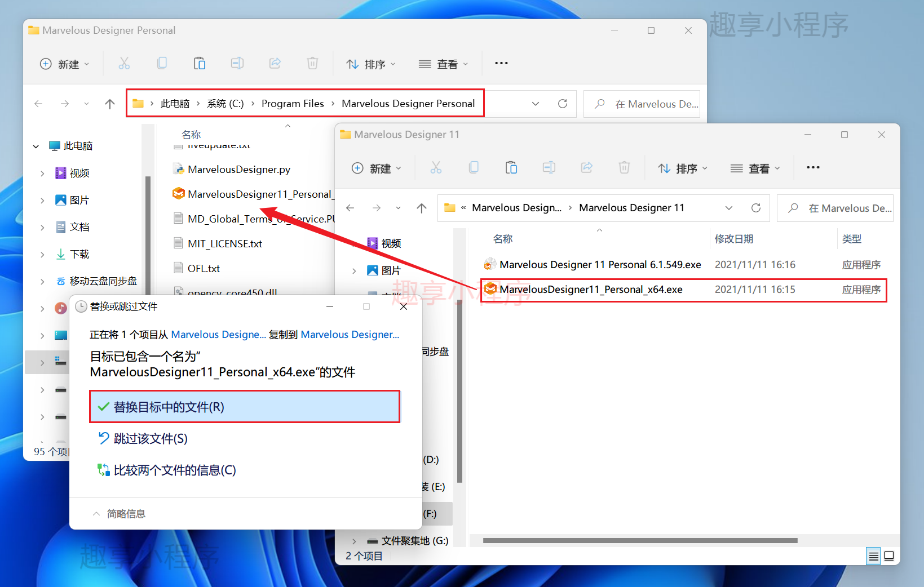Refresh the Marvelous Designer Personal folder

point(563,104)
